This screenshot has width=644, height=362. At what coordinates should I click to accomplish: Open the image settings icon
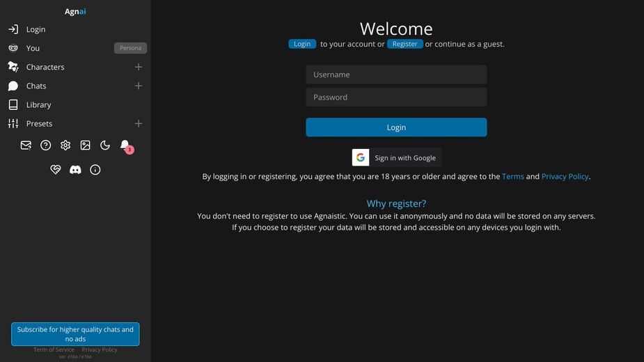[85, 145]
